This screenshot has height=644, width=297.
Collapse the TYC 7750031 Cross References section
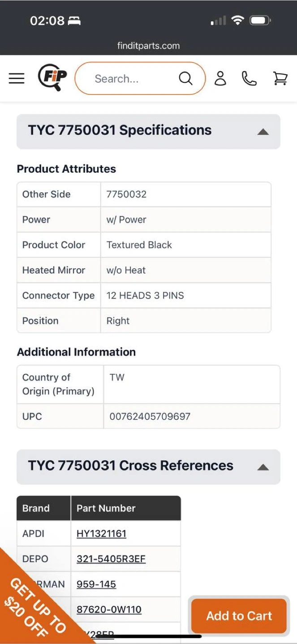pyautogui.click(x=263, y=467)
